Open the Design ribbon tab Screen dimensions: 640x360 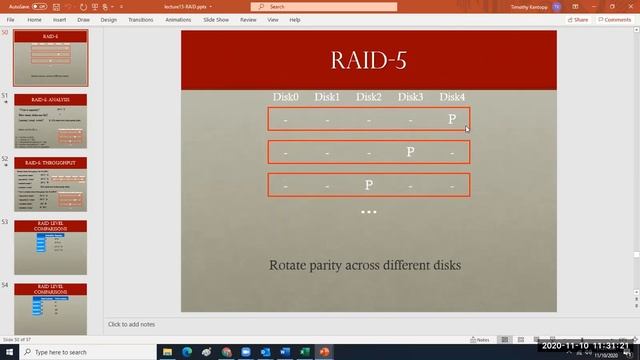(109, 20)
